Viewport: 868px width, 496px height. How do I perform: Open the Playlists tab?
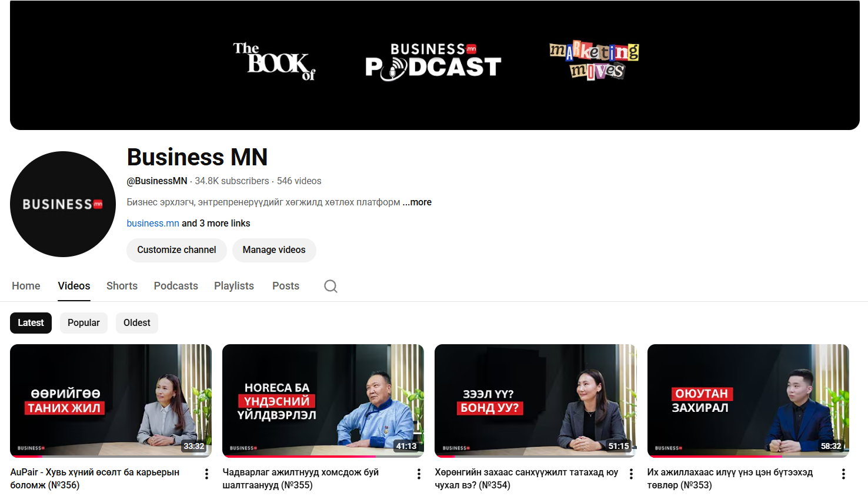click(x=233, y=286)
